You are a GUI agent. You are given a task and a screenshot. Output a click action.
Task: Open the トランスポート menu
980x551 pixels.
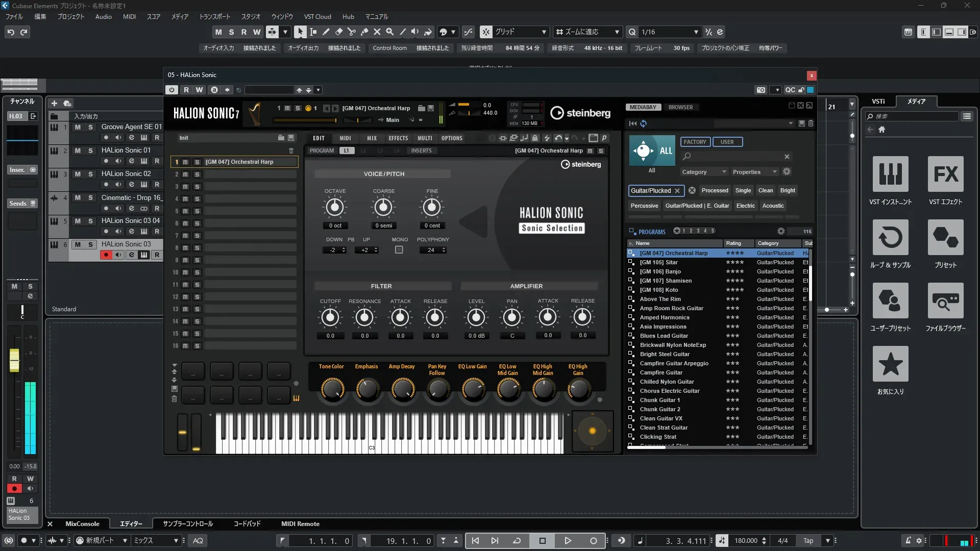click(x=214, y=17)
